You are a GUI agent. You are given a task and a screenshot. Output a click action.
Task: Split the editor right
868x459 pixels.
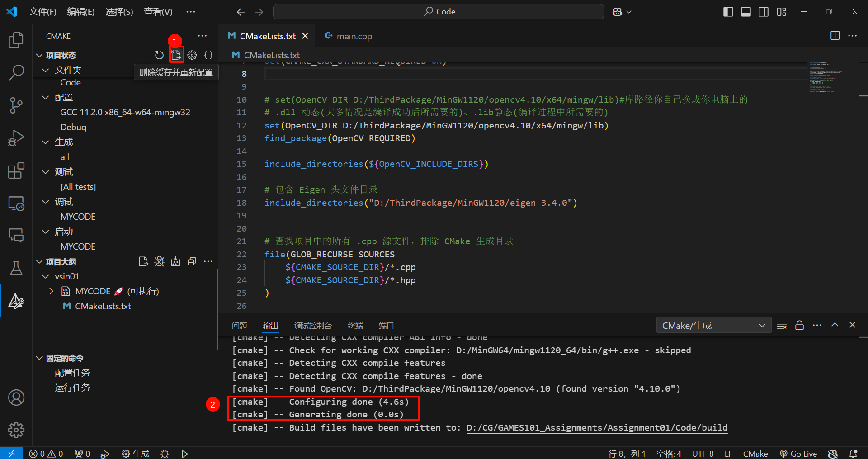835,36
